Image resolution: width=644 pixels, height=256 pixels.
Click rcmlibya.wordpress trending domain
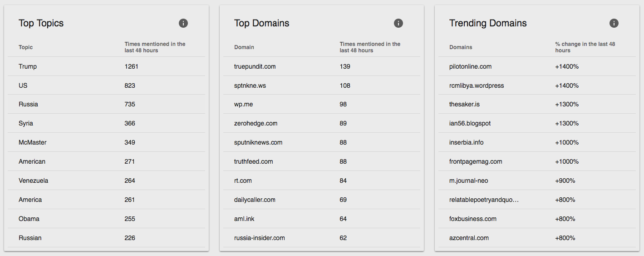[x=477, y=85]
